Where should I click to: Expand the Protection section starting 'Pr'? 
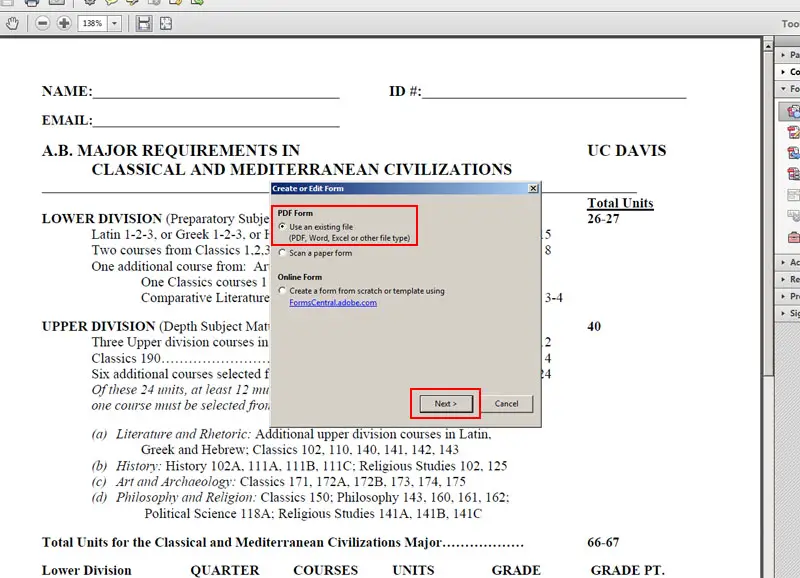click(x=789, y=296)
